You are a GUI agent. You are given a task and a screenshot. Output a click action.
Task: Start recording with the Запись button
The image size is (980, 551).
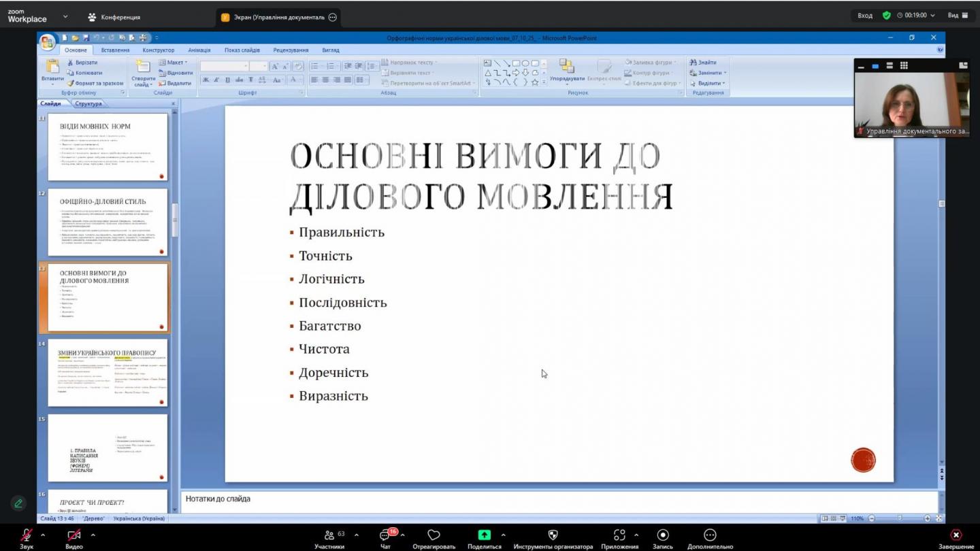pos(662,535)
